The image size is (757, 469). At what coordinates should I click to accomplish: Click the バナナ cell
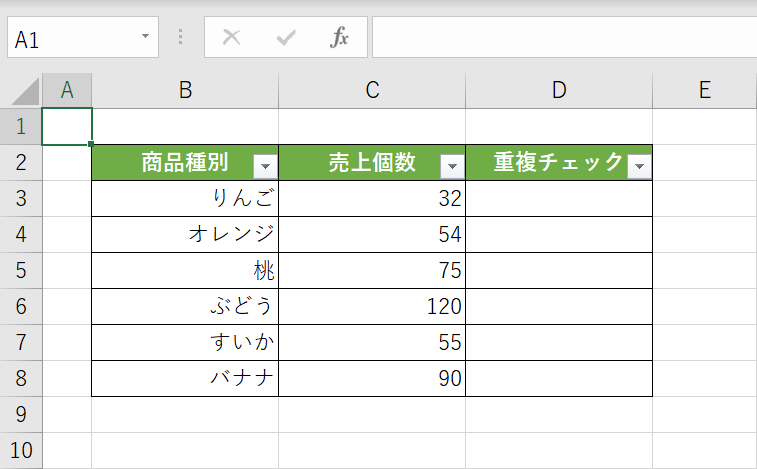coord(185,378)
